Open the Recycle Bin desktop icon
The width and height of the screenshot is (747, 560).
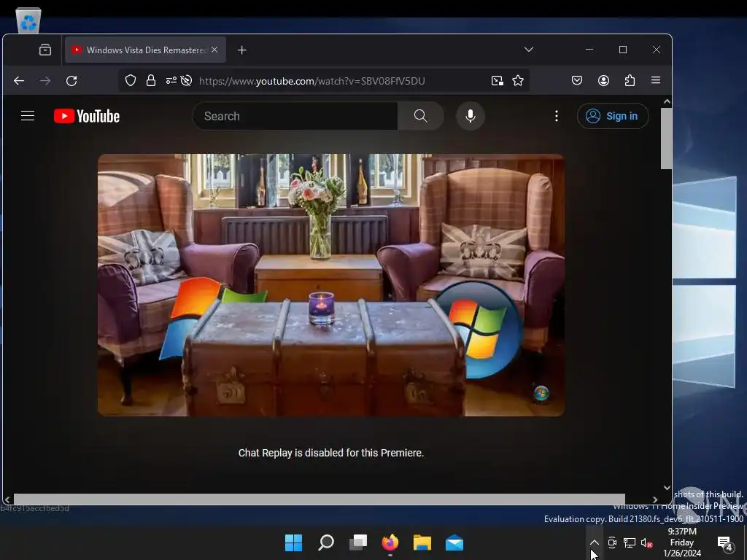[28, 20]
